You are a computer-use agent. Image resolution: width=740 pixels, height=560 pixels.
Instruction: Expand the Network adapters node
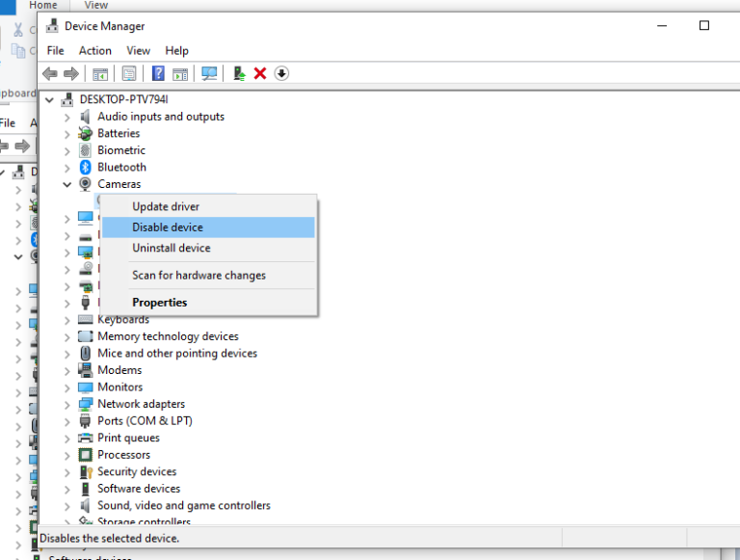click(67, 405)
